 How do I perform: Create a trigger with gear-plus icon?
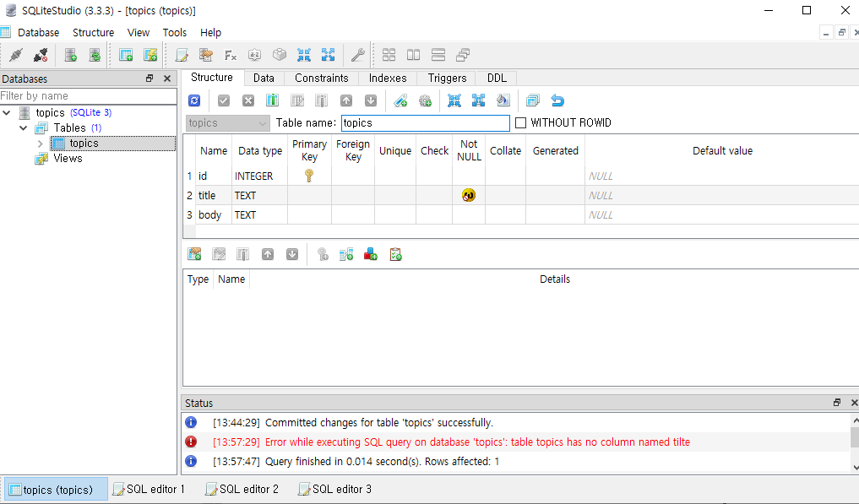tap(425, 100)
